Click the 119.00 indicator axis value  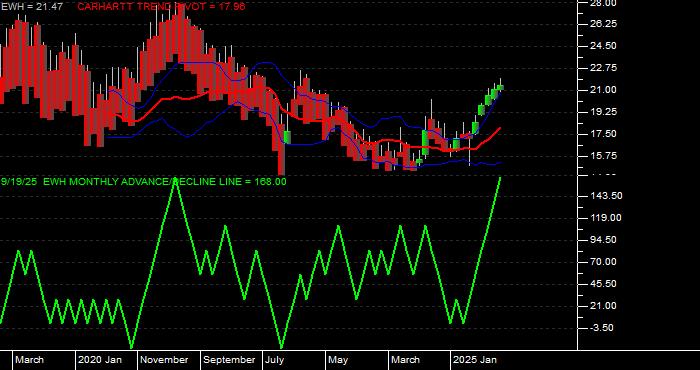point(606,218)
